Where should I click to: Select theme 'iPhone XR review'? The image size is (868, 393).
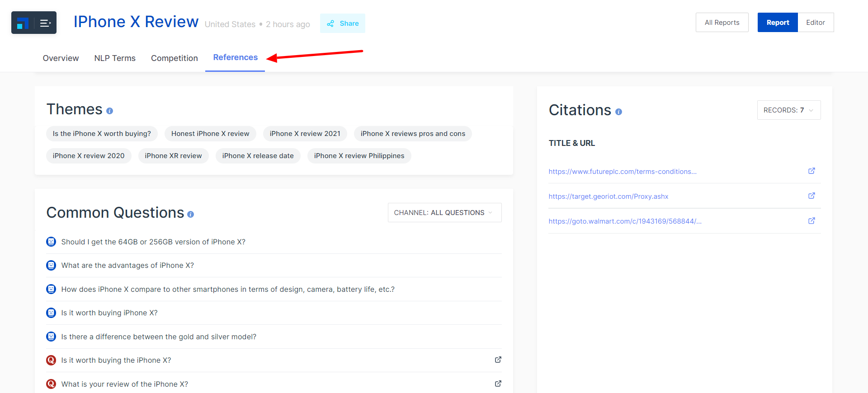(x=173, y=156)
